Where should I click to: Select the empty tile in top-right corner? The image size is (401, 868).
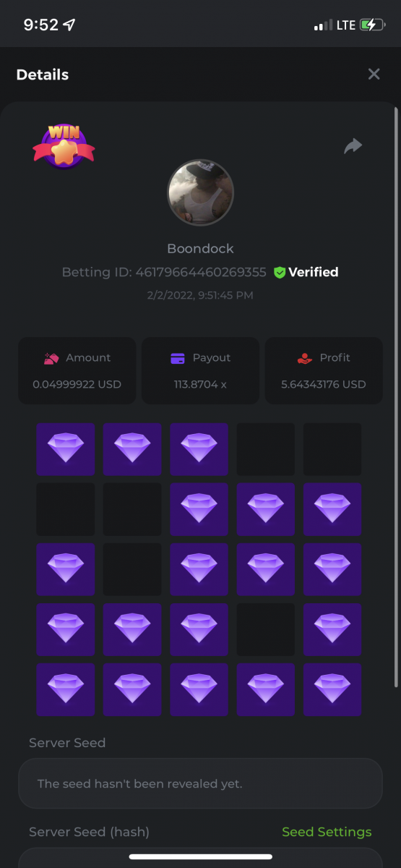[x=332, y=449]
